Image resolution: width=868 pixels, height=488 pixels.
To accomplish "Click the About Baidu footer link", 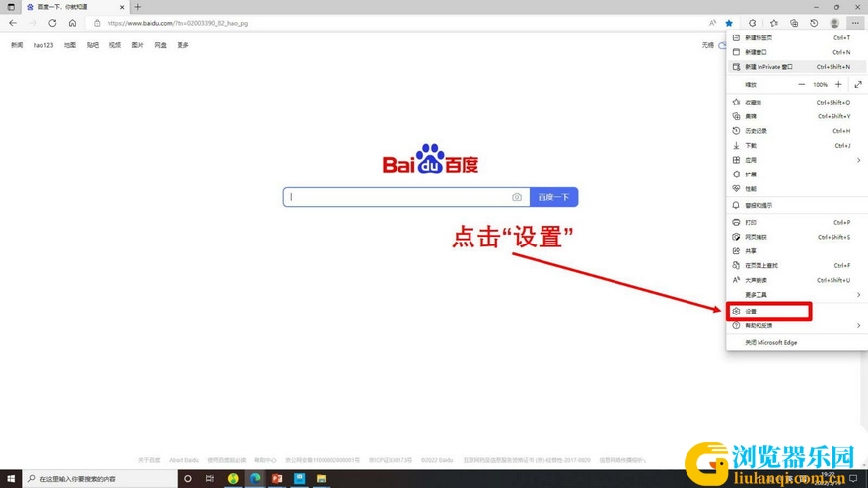I will pos(183,460).
